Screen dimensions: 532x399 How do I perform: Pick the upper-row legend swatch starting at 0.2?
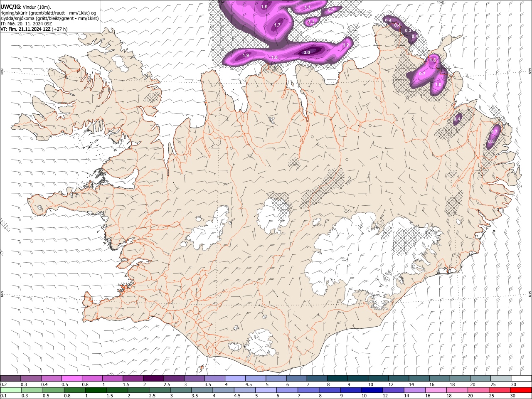10,378
